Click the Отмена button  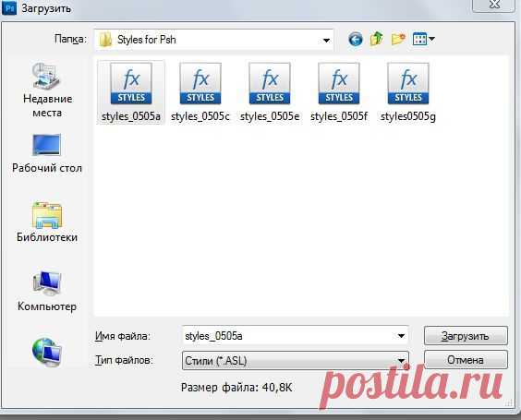click(466, 360)
